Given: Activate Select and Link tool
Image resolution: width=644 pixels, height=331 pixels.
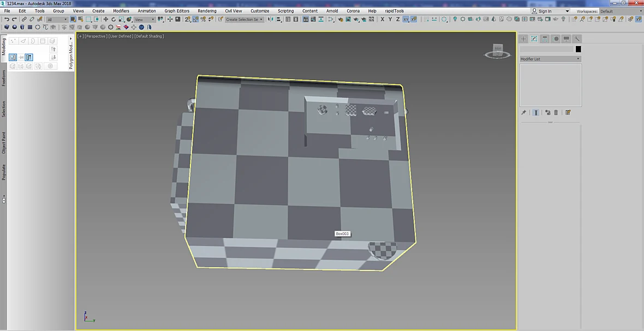Looking at the screenshot, I should [x=24, y=19].
